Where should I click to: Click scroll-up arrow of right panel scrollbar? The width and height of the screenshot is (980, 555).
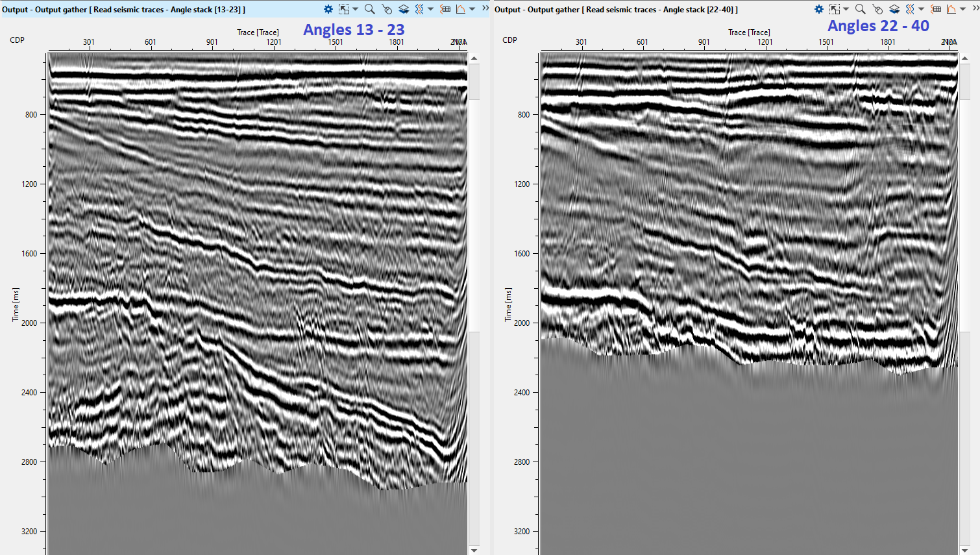click(964, 58)
